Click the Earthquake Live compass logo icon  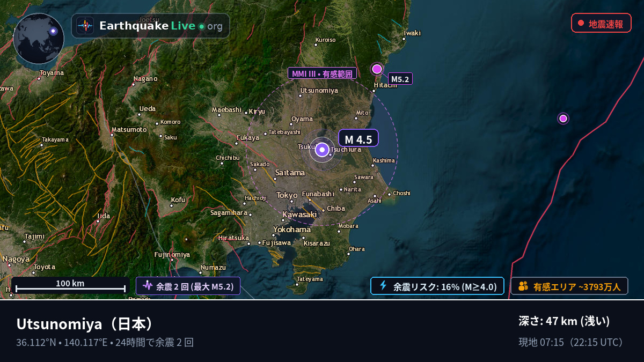point(85,26)
